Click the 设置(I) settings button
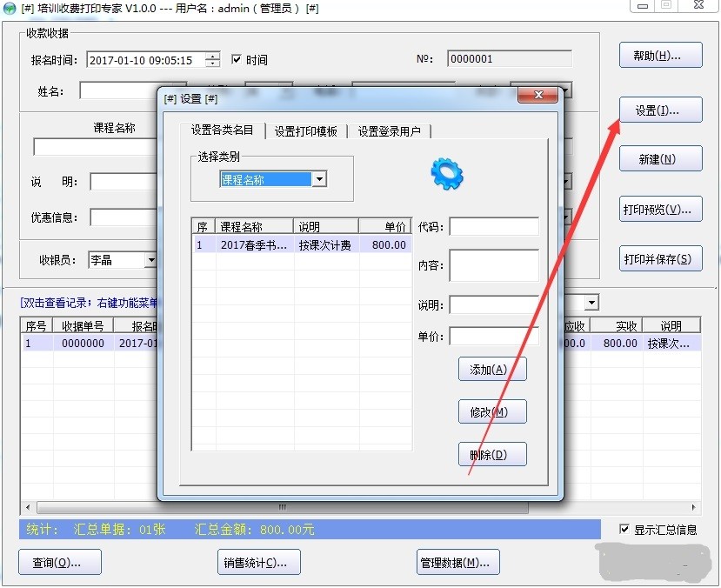 [660, 110]
